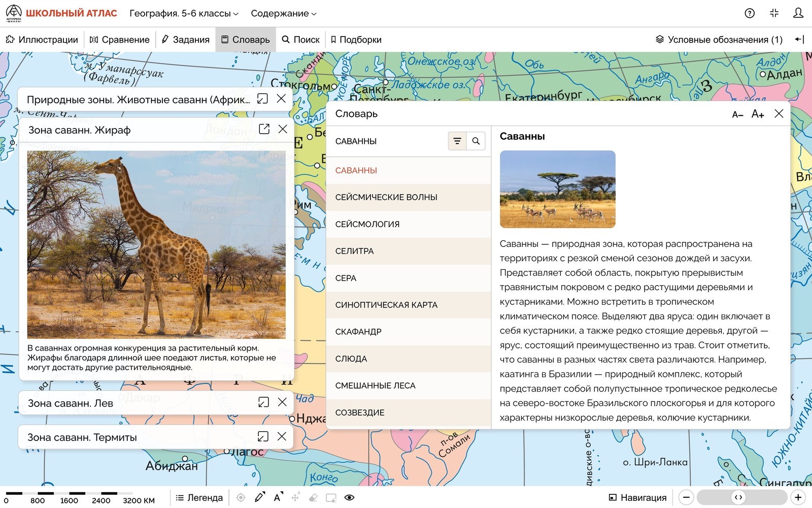Image resolution: width=812 pixels, height=508 pixels.
Task: Select the pencil drawing tool
Action: click(x=259, y=497)
